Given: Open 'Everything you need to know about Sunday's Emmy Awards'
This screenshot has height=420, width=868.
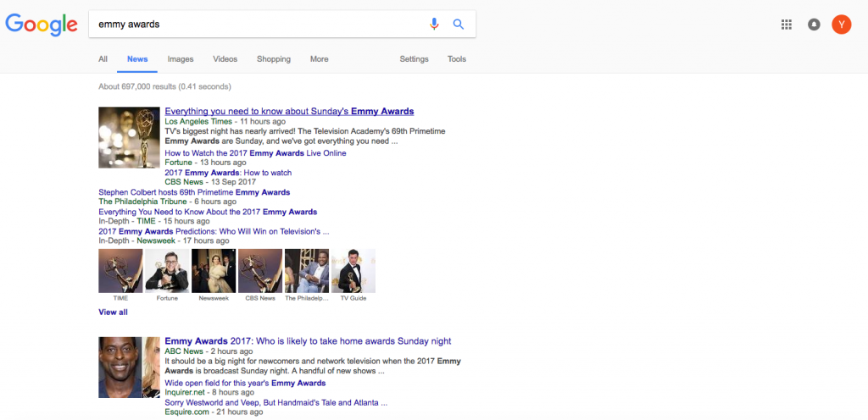Looking at the screenshot, I should click(x=289, y=112).
